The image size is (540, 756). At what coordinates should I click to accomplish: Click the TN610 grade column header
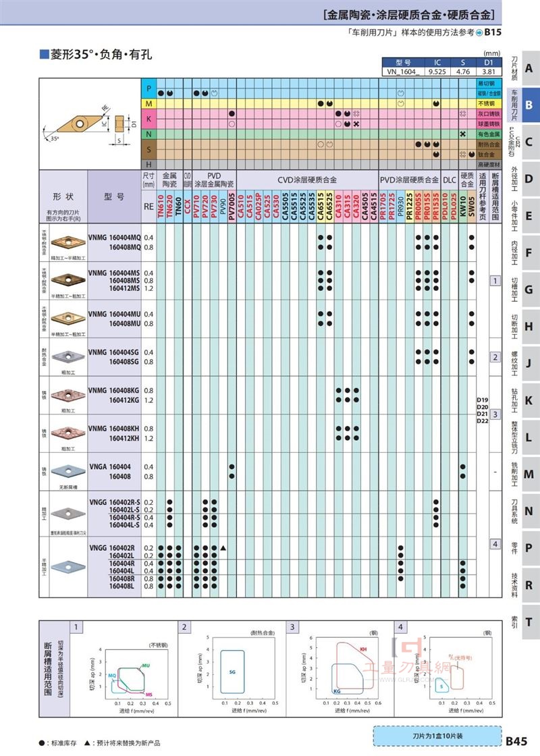[x=161, y=207]
